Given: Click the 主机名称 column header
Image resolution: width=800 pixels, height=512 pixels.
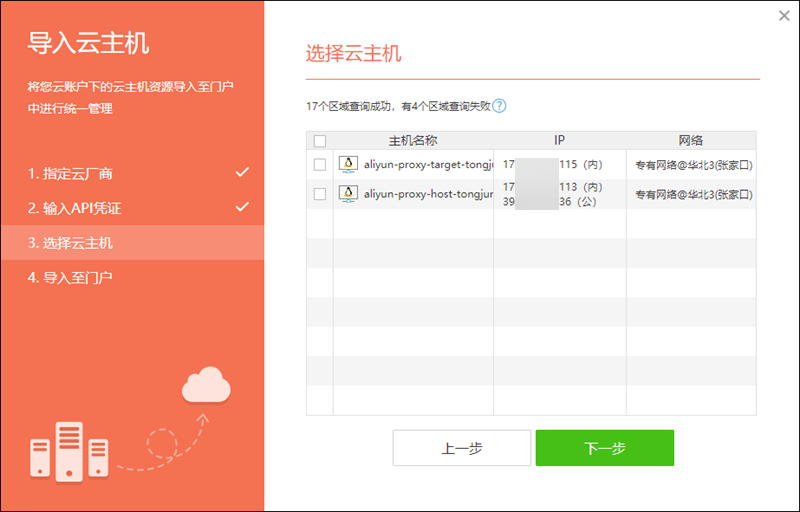Looking at the screenshot, I should [x=413, y=141].
